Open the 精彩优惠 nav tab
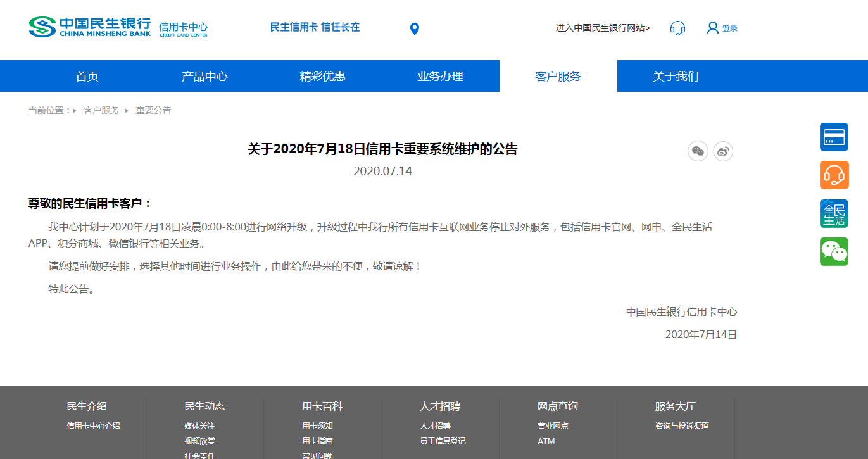868x459 pixels. click(x=322, y=76)
